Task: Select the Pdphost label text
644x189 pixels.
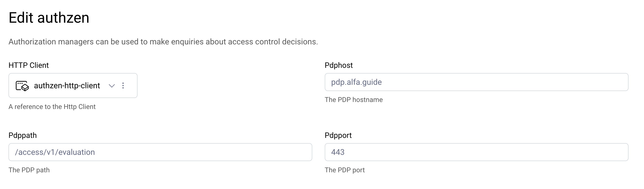Action: [338, 65]
